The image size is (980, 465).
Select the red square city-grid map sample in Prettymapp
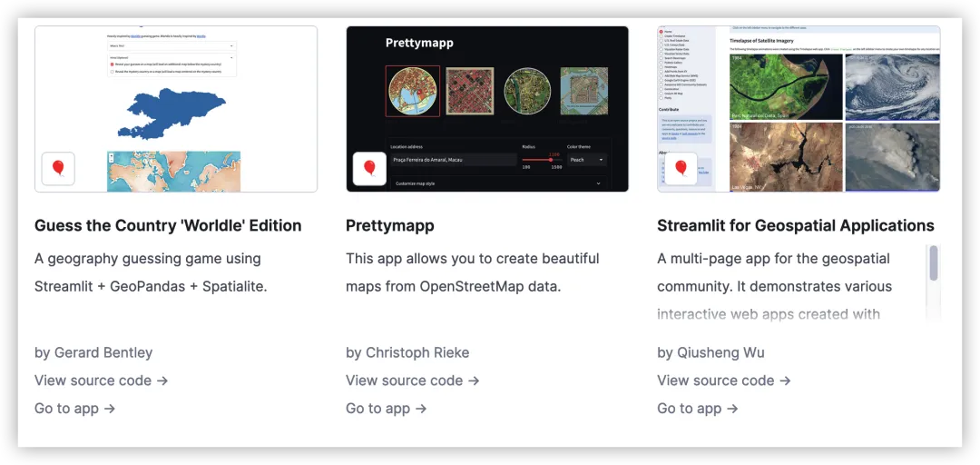[x=469, y=92]
